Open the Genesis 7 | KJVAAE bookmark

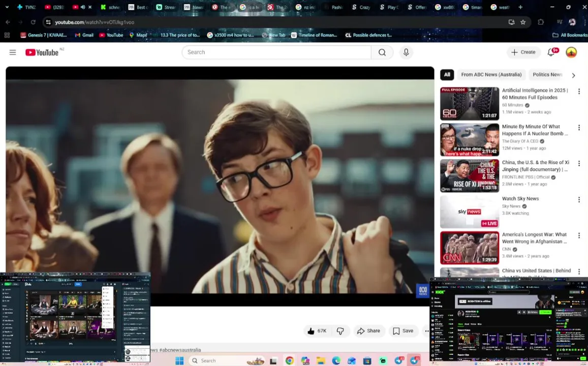click(44, 35)
